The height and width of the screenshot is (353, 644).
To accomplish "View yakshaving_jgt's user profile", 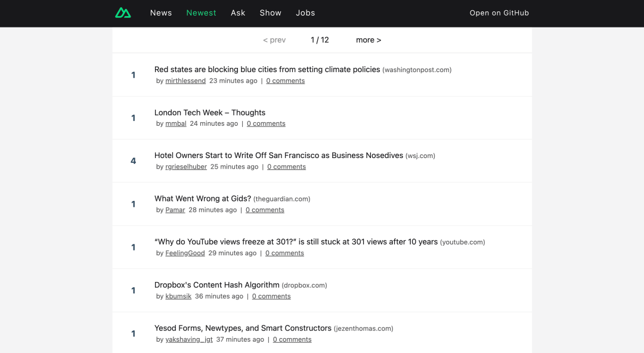I will (189, 340).
